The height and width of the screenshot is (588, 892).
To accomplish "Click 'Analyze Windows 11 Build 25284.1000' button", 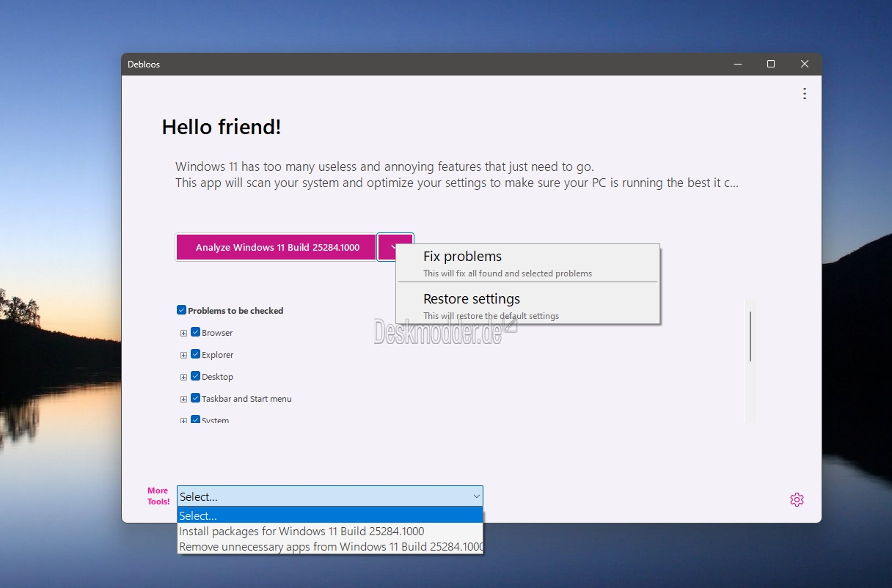I will click(277, 247).
